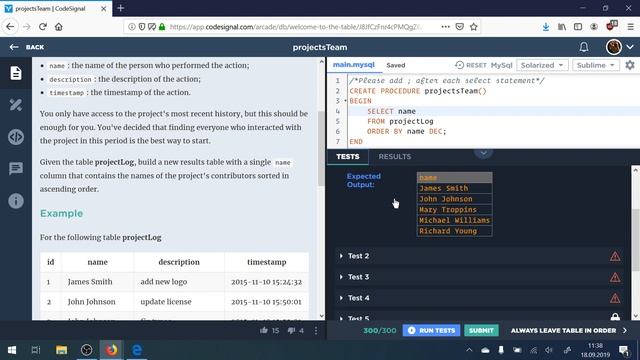This screenshot has height=360, width=640.
Task: Click the tests panel scrollbar
Action: click(636, 240)
